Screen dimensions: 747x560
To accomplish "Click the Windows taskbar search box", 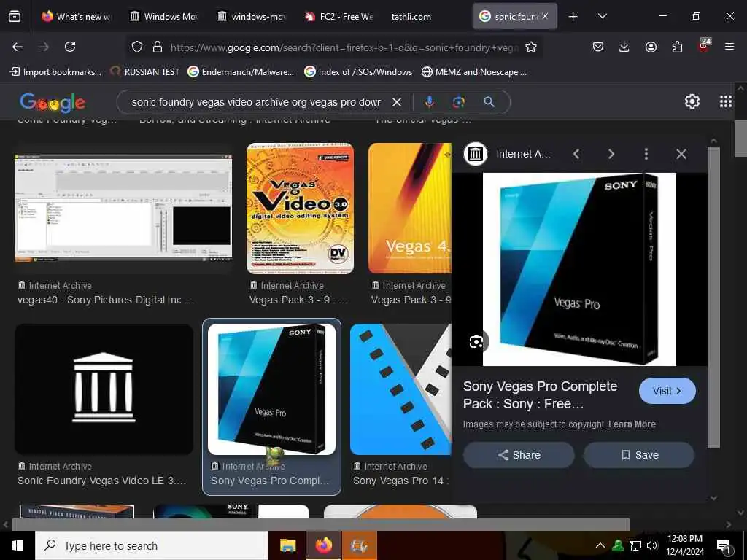I will tap(152, 545).
